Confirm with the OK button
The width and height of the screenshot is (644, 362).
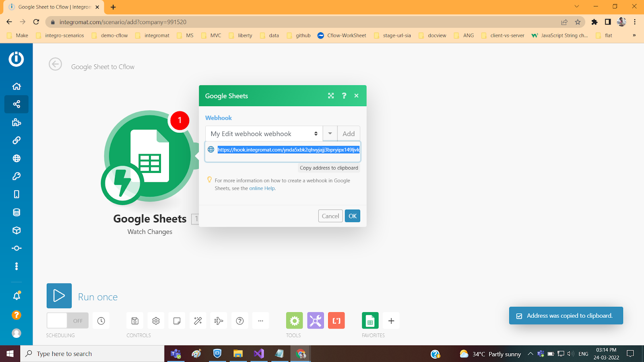click(353, 216)
